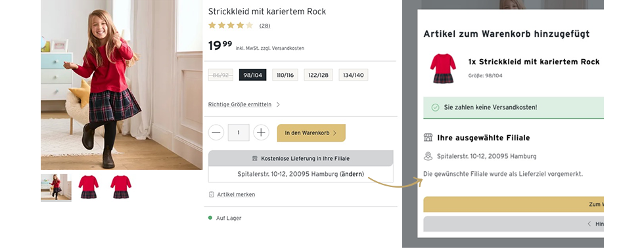Decrease quantity with the minus button
This screenshot has width=644, height=248.
tap(216, 133)
